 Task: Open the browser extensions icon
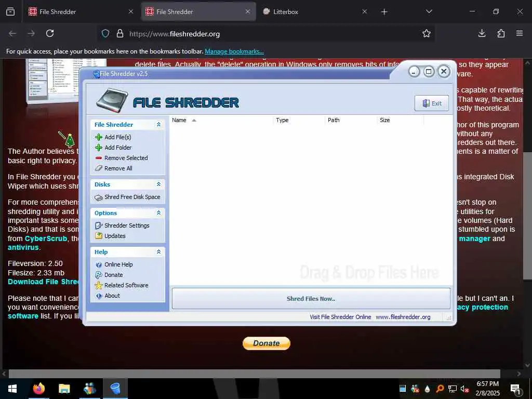501,33
